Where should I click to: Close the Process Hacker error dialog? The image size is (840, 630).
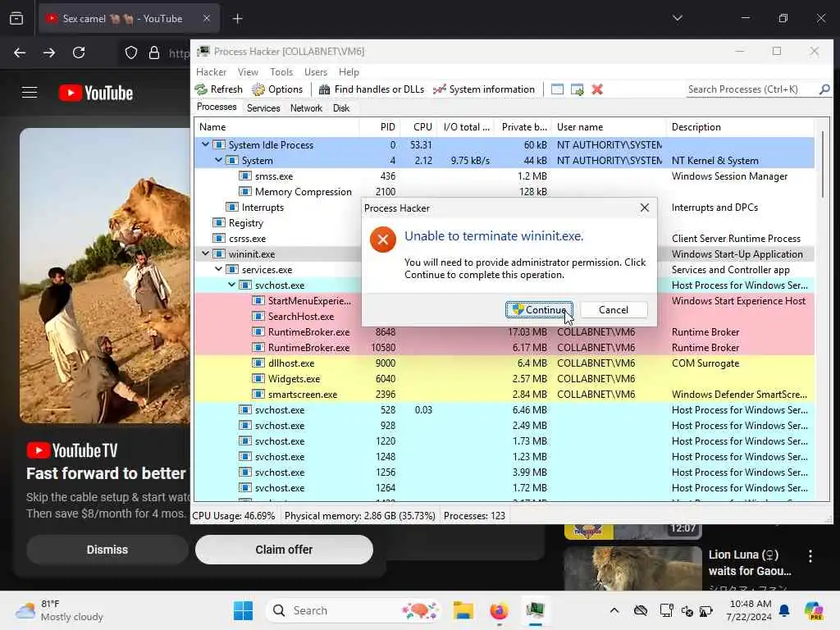pyautogui.click(x=645, y=208)
